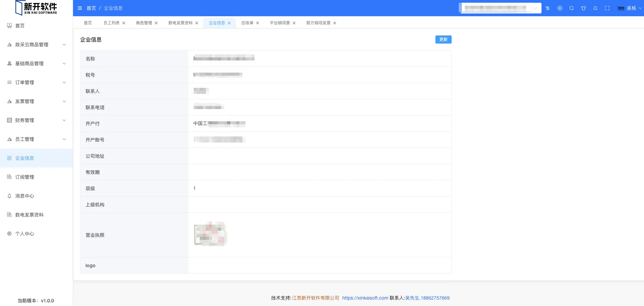Open the 营业执照 image thumbnail
Screen dimensions: 644x306
click(x=210, y=234)
